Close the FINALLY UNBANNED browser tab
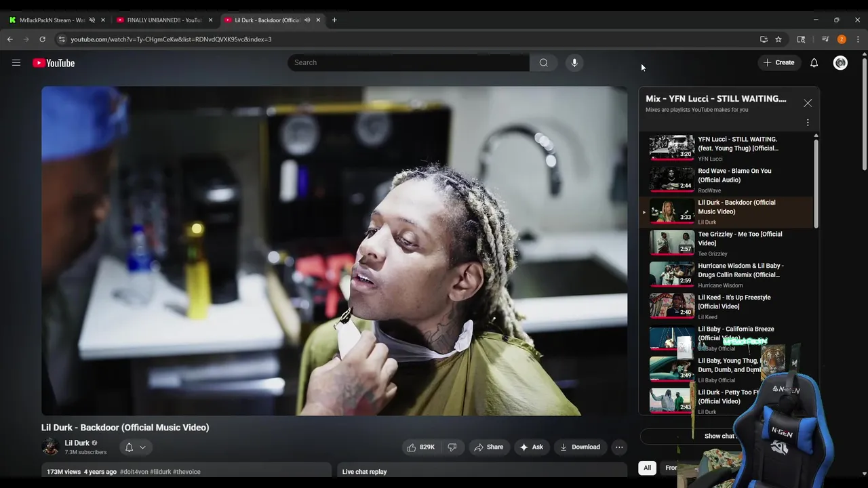Screen dimensions: 868x488 point(210,20)
